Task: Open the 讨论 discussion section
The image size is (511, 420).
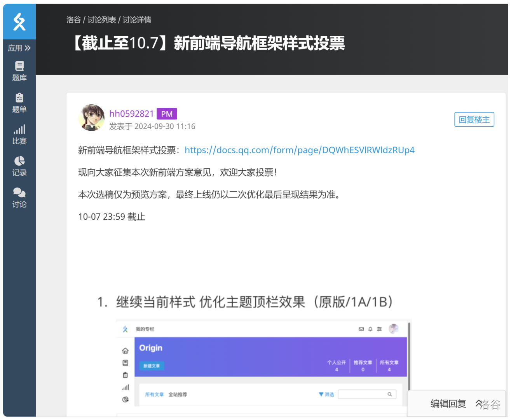Action: (19, 198)
